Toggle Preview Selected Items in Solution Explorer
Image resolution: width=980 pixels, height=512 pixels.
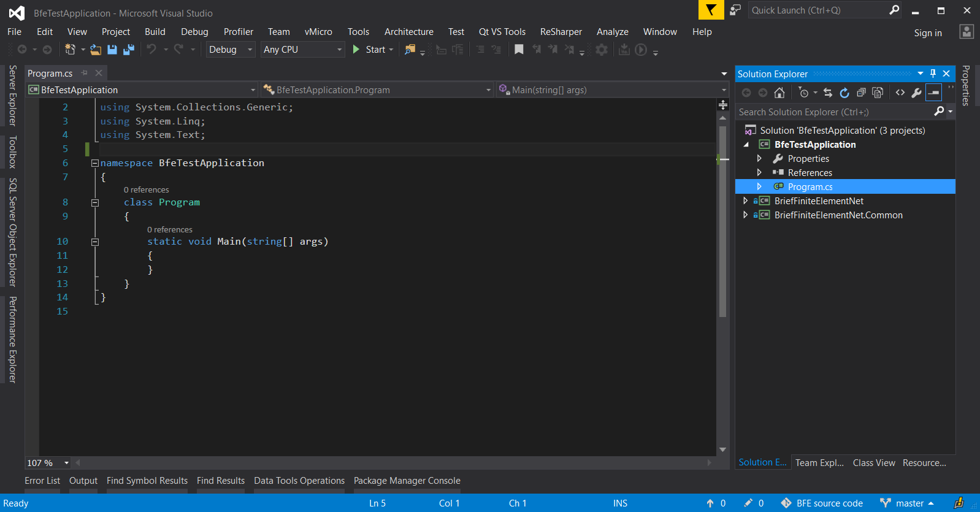[933, 93]
